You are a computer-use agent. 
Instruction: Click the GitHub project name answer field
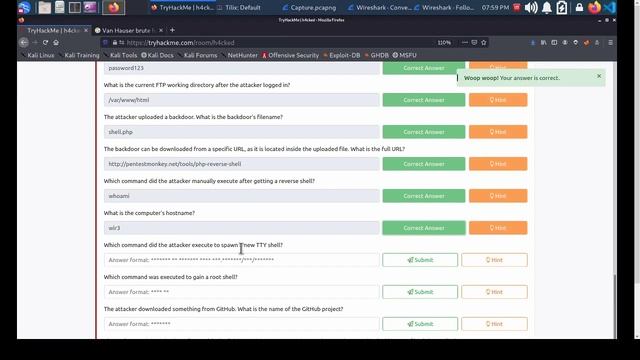(242, 324)
